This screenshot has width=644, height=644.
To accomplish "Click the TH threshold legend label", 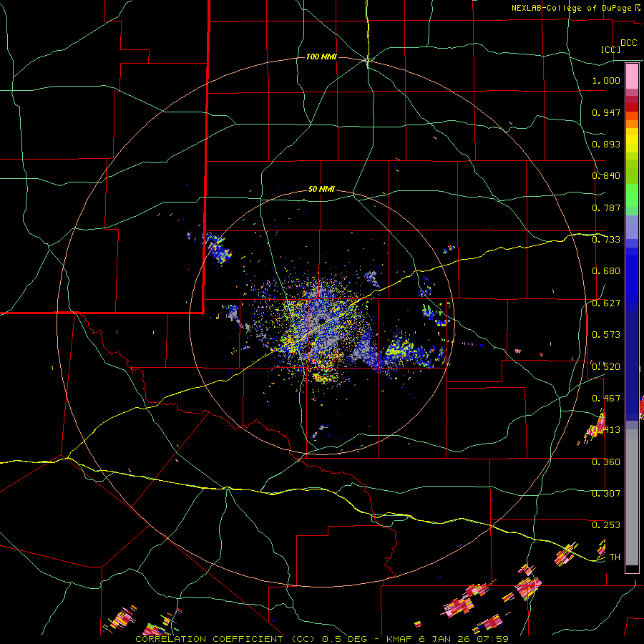I will (615, 557).
